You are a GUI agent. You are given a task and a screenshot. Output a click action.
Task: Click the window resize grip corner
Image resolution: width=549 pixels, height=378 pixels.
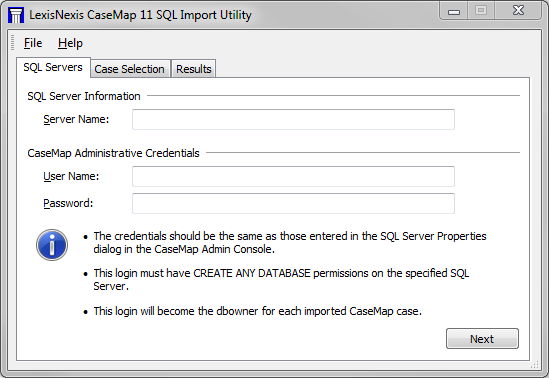tap(535, 364)
